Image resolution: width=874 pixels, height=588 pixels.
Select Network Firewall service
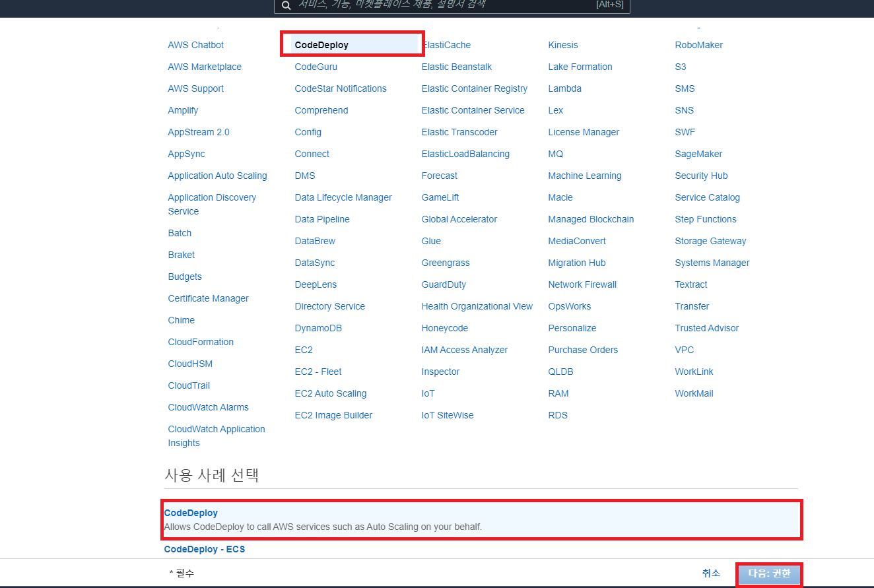582,284
